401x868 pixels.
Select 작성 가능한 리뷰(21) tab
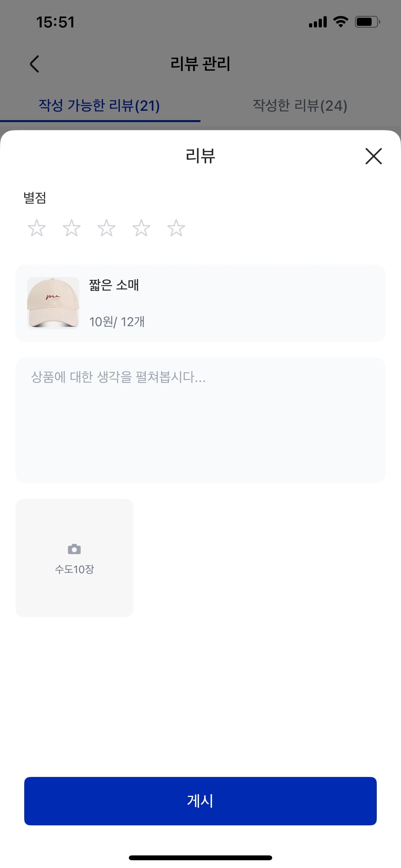pyautogui.click(x=99, y=106)
